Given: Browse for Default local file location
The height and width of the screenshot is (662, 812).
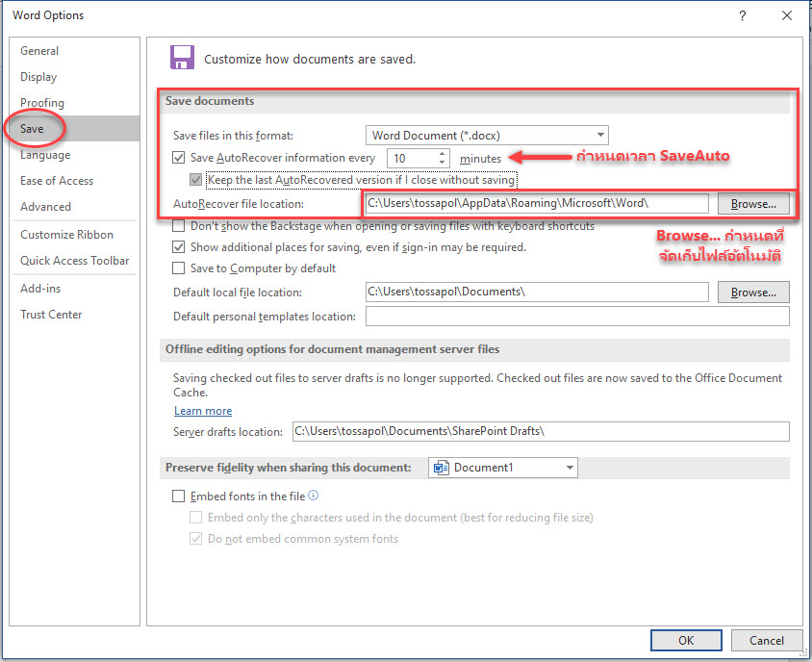Looking at the screenshot, I should [x=753, y=293].
